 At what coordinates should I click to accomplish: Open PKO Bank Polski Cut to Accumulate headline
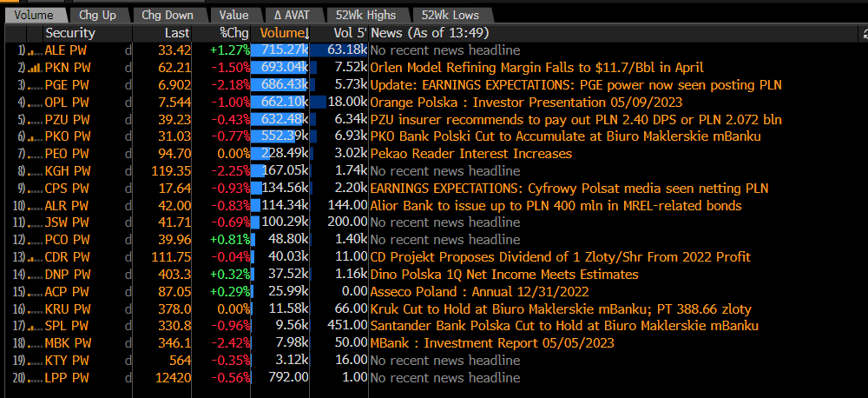(x=565, y=137)
